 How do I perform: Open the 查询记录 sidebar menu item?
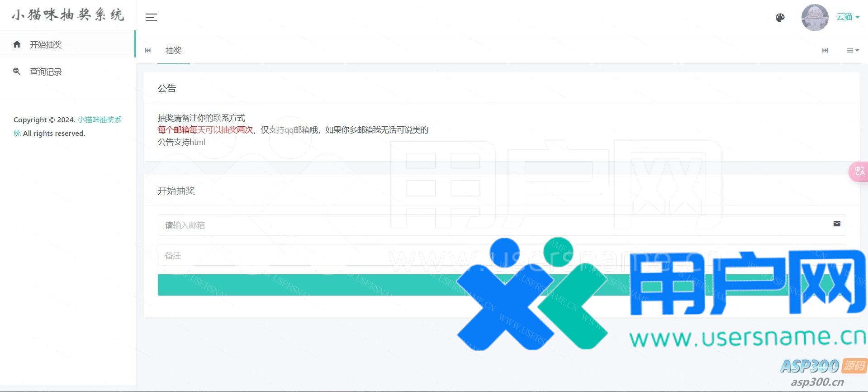(67, 72)
